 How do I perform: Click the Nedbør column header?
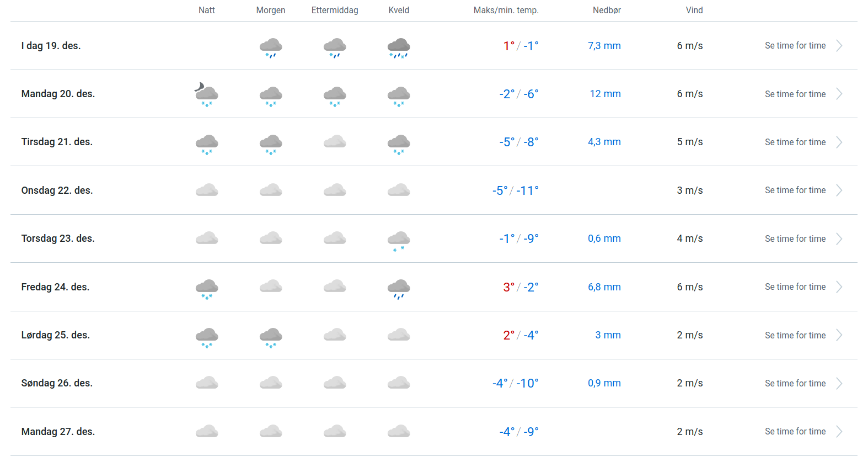(x=607, y=10)
